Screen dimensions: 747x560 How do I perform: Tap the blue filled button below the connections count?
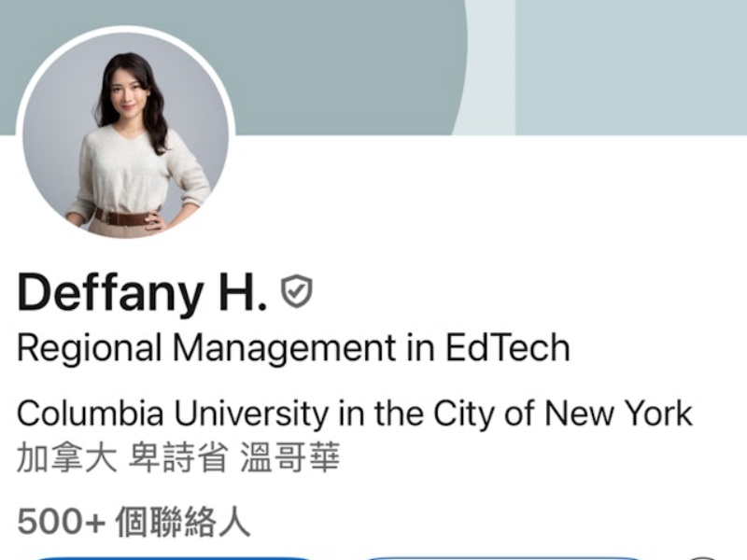[x=172, y=558]
